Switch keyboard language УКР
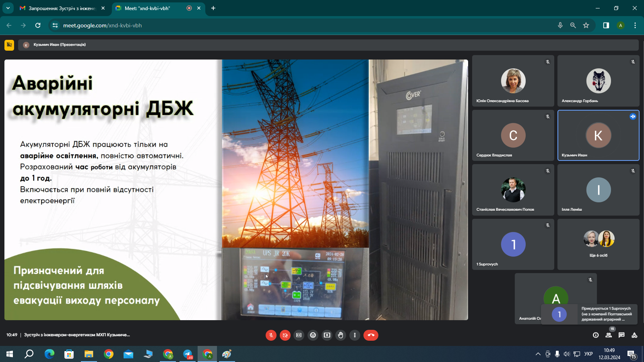Image resolution: width=644 pixels, height=362 pixels. 588,354
